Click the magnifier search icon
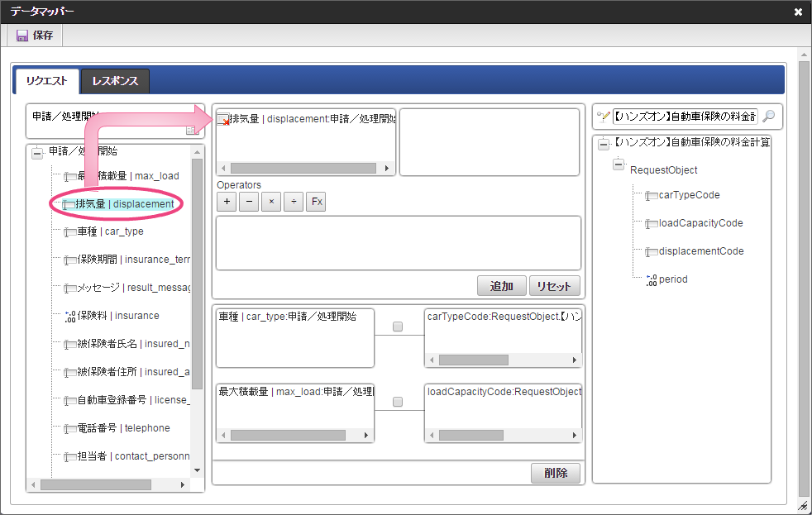Screen dimensions: 812x515 [769, 117]
